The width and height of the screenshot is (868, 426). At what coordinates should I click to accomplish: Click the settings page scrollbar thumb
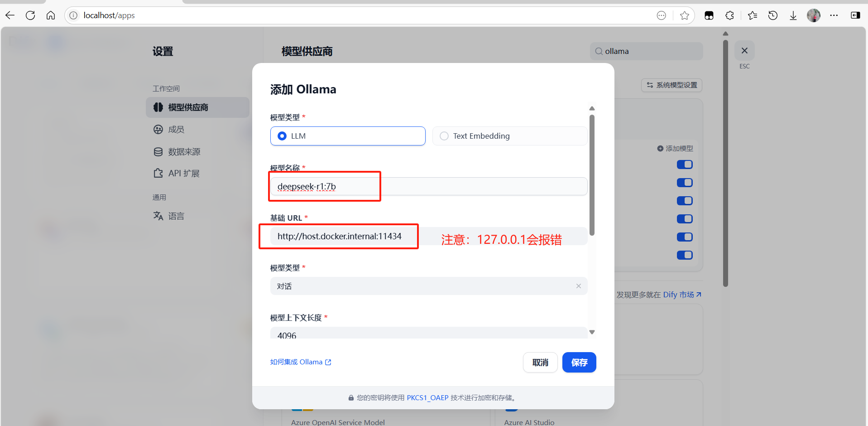pos(725,163)
